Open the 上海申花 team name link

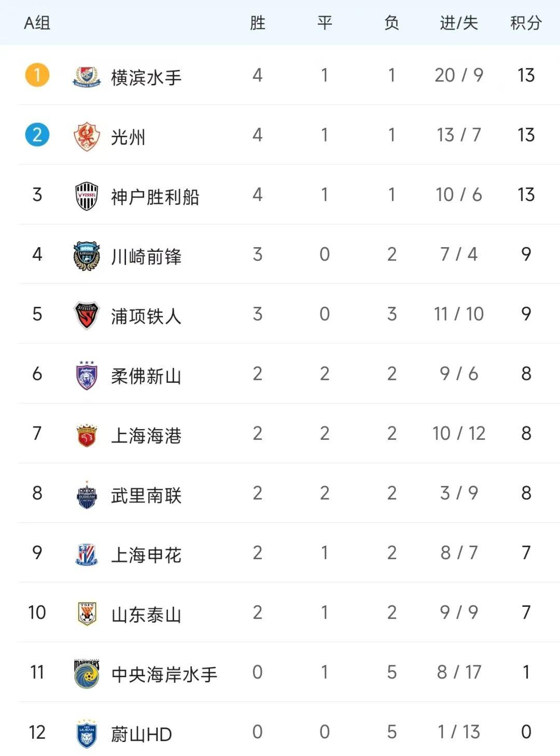tap(146, 555)
